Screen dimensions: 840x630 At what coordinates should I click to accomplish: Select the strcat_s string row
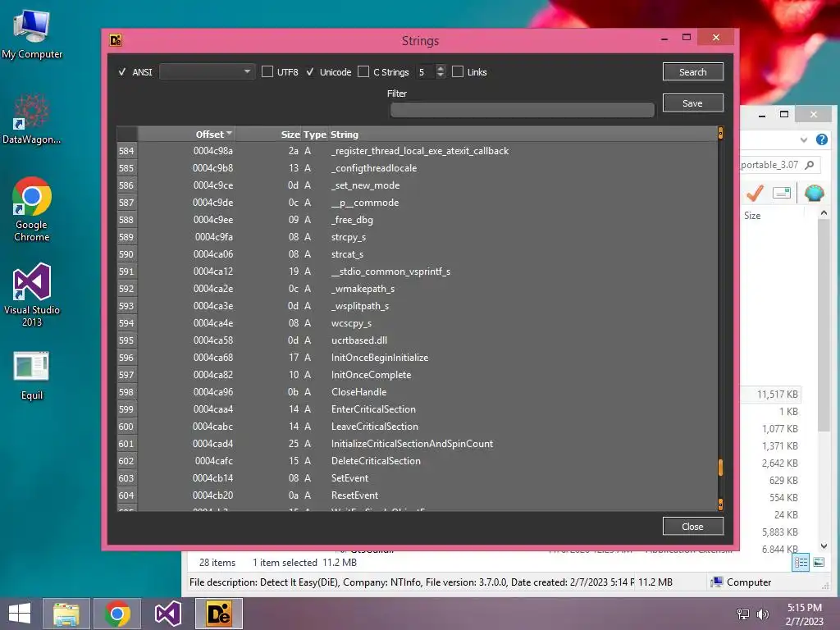(x=417, y=254)
